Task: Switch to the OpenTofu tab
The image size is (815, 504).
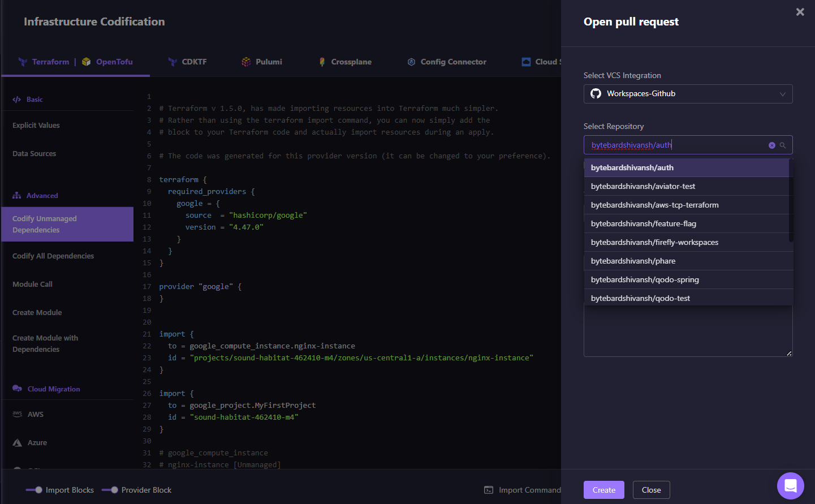Action: pyautogui.click(x=114, y=62)
